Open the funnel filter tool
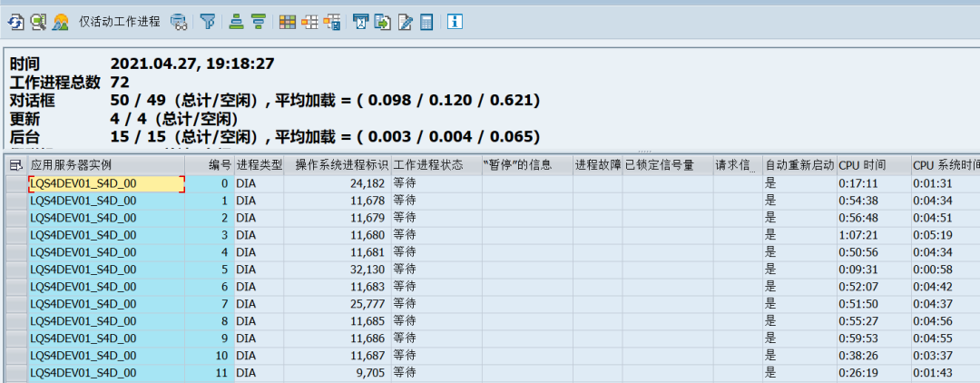The height and width of the screenshot is (383, 980). (x=208, y=22)
